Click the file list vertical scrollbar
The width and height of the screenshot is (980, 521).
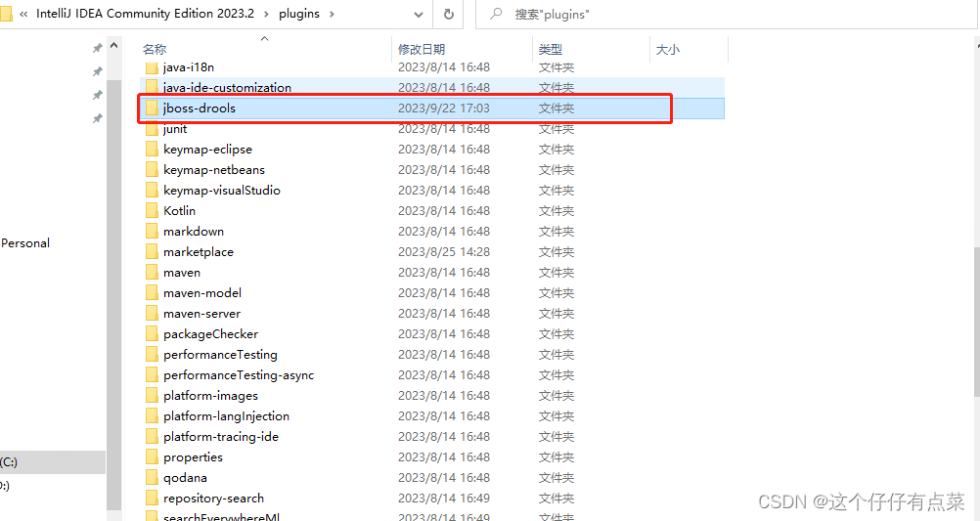click(976, 322)
